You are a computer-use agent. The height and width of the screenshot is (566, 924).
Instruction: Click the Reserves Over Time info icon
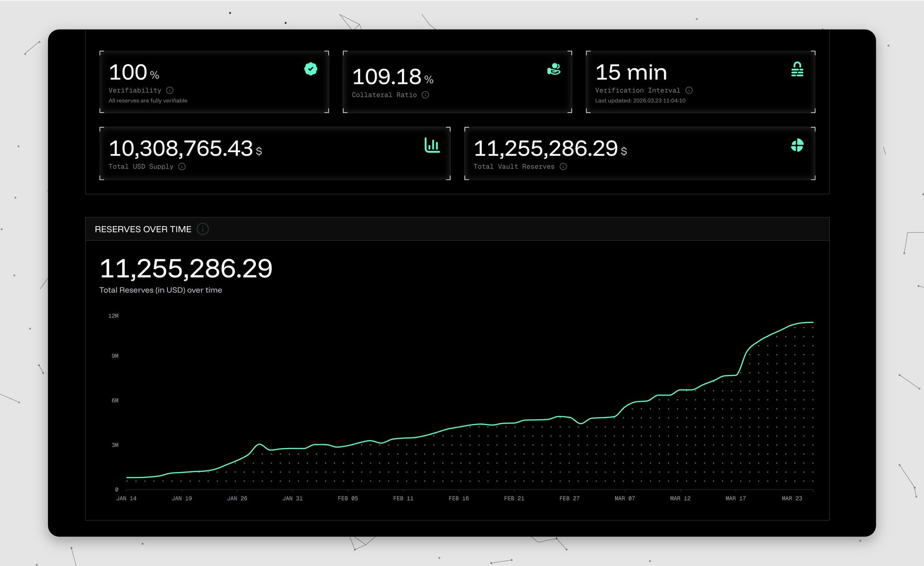coord(203,229)
